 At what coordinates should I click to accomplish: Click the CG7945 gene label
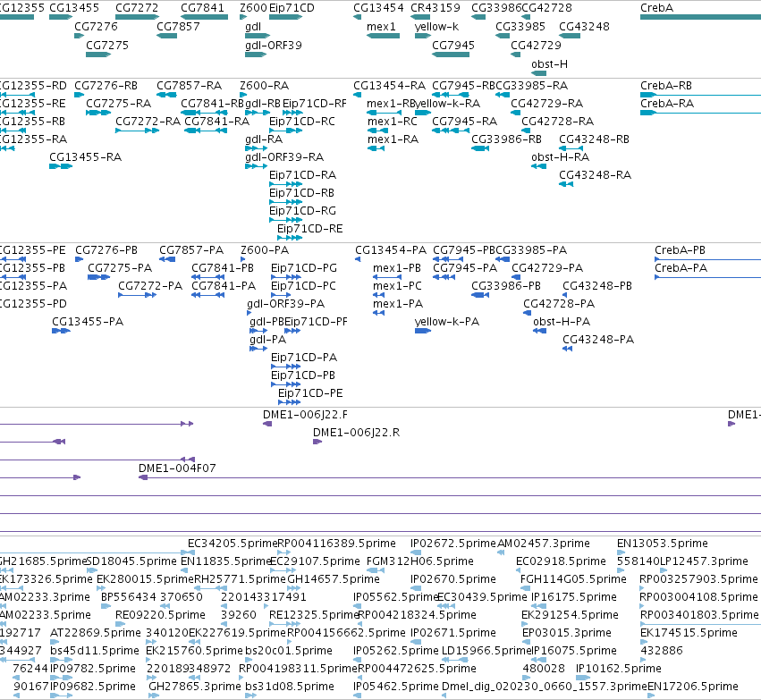click(x=453, y=45)
